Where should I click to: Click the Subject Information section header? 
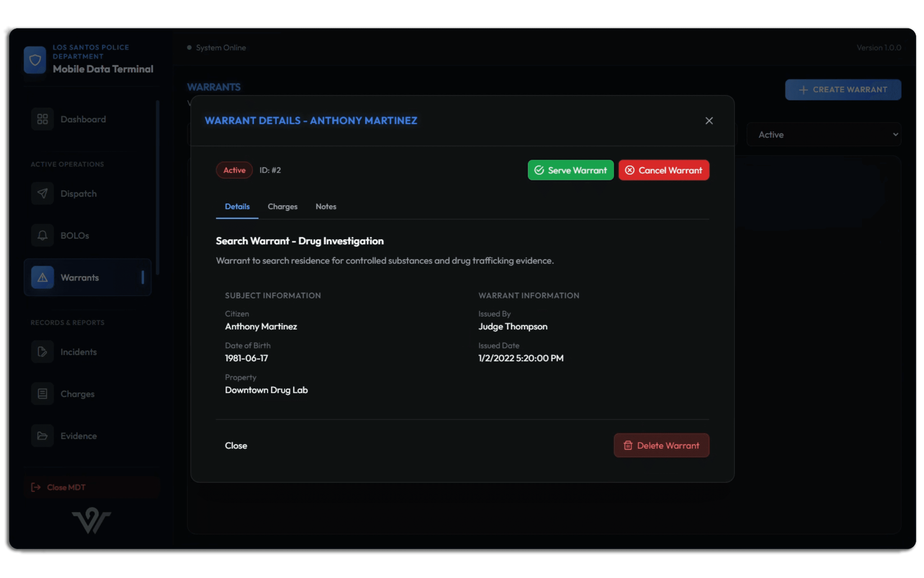coord(273,295)
